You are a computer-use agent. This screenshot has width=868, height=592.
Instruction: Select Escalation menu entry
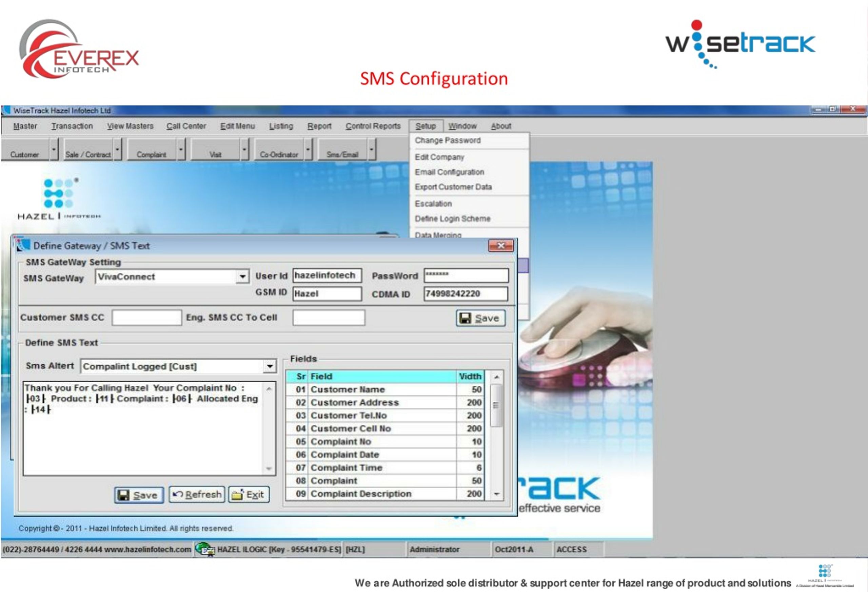click(x=433, y=204)
